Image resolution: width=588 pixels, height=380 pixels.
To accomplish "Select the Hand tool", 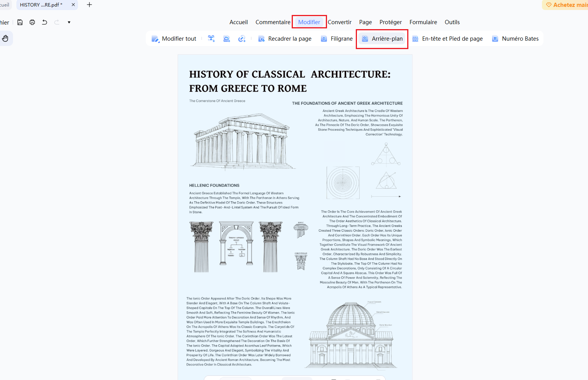I will (x=5, y=38).
